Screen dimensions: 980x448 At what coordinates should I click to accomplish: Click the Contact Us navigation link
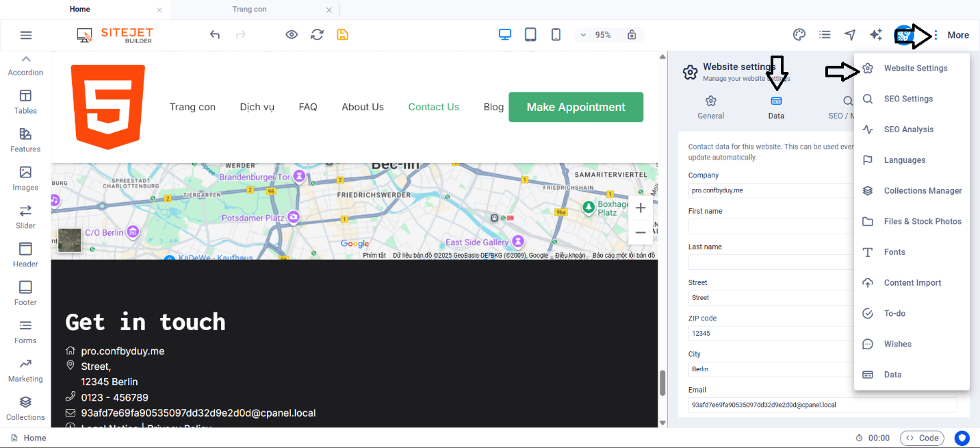433,107
